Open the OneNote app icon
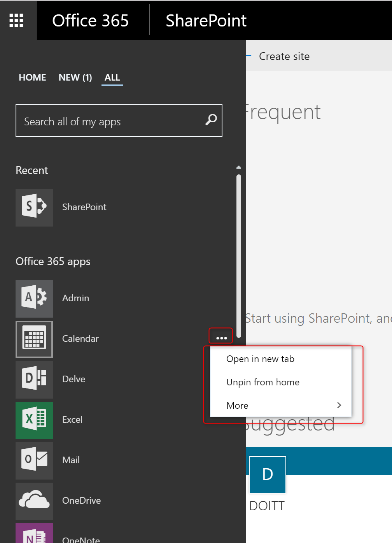Viewport: 392px width, 543px height. click(x=34, y=533)
